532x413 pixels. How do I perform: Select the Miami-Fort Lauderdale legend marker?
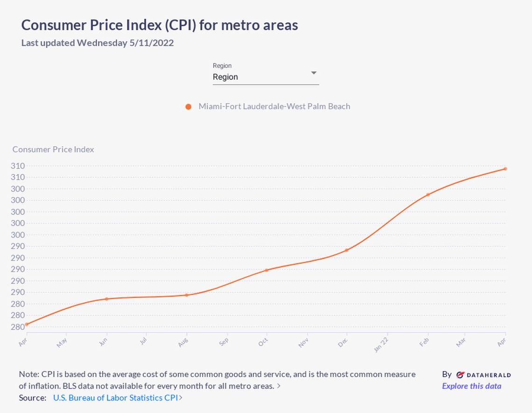189,106
